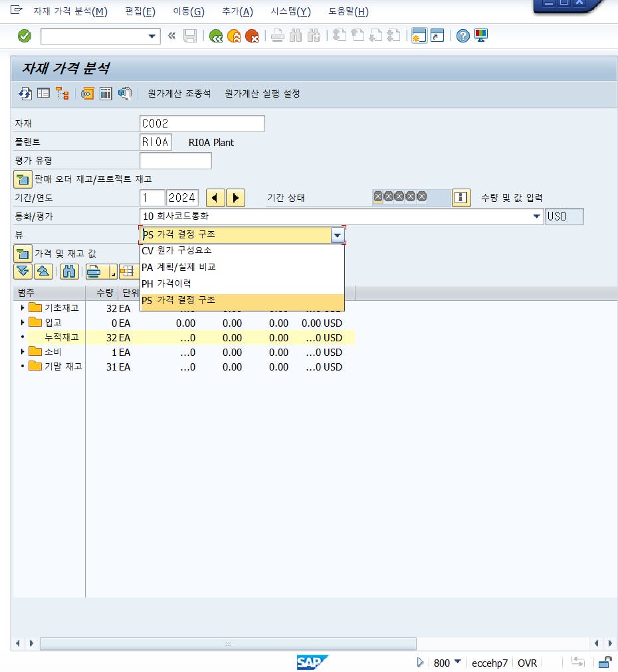
Task: Click the create new session icon
Action: click(x=419, y=36)
